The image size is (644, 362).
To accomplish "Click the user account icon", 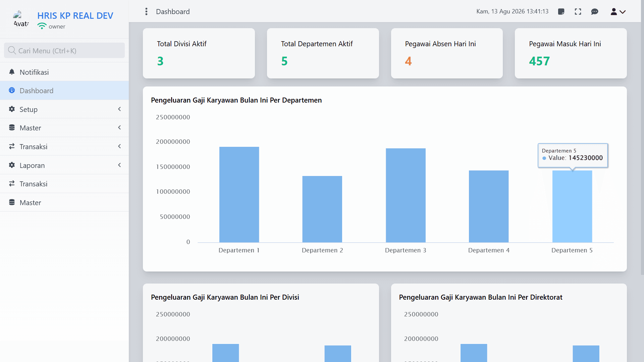I will coord(613,11).
